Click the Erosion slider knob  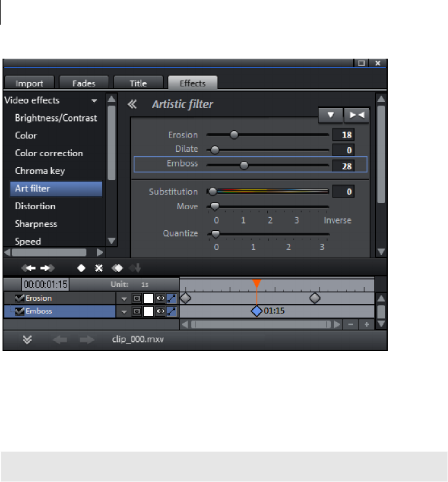click(234, 135)
